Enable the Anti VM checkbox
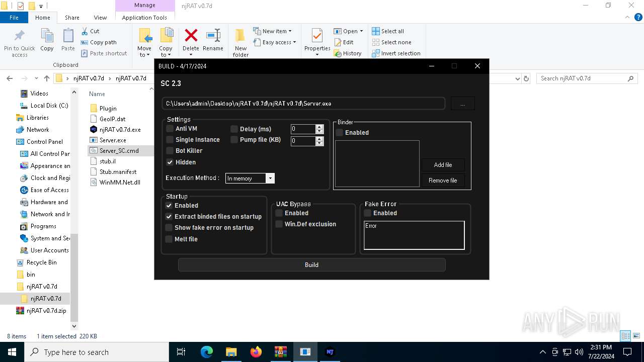The width and height of the screenshot is (644, 362). coord(170,129)
